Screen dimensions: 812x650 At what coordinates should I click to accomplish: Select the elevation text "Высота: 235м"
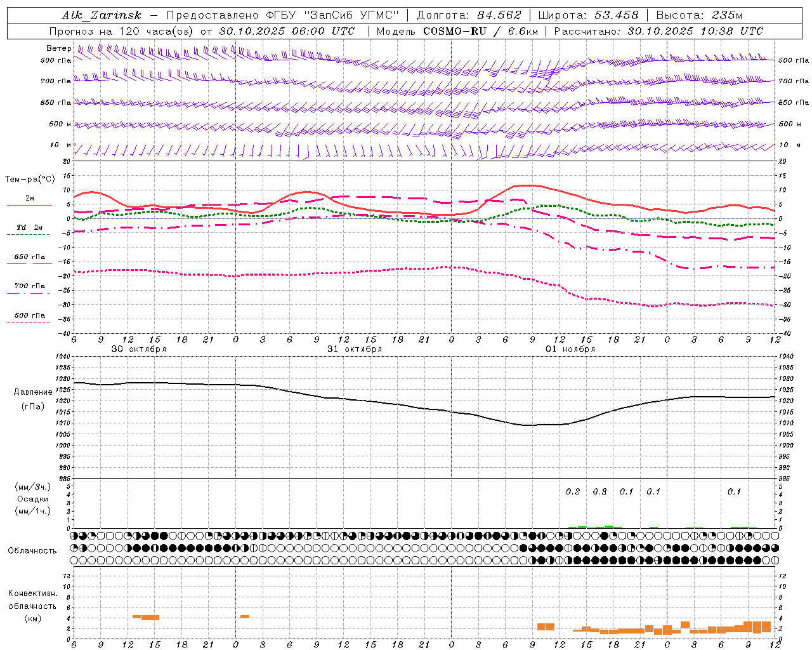pos(699,16)
